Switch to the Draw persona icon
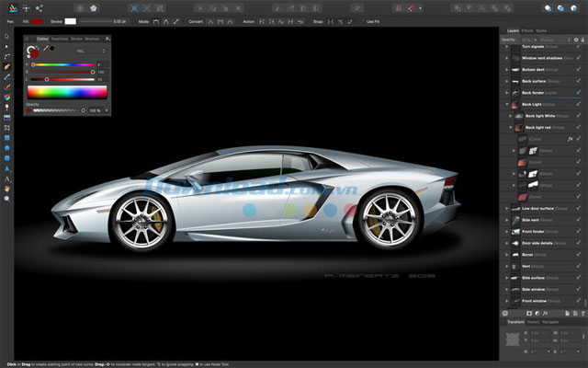The height and width of the screenshot is (368, 588). click(13, 8)
